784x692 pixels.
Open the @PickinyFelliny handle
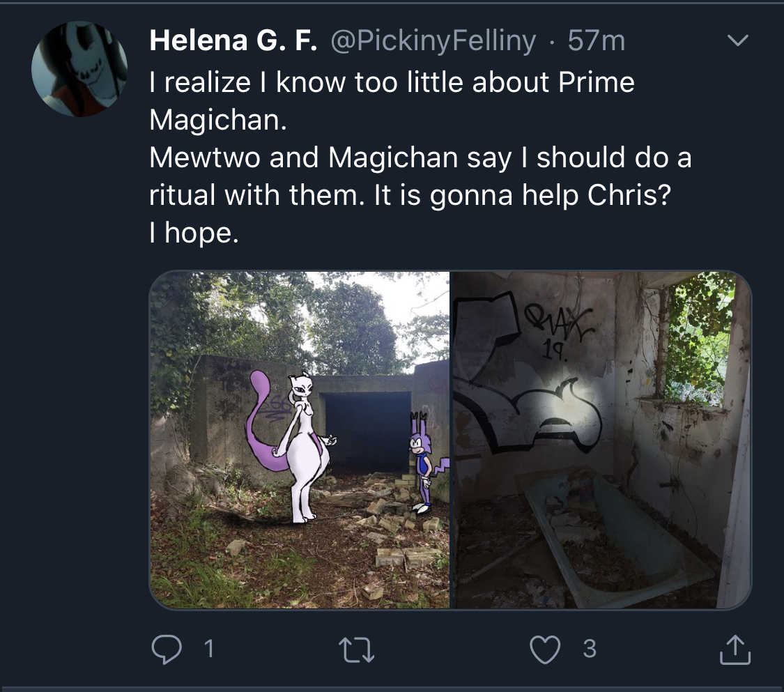pos(433,40)
